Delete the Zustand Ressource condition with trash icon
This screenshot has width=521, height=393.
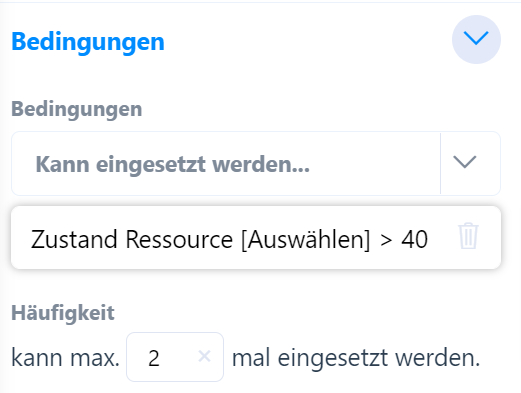pyautogui.click(x=468, y=236)
